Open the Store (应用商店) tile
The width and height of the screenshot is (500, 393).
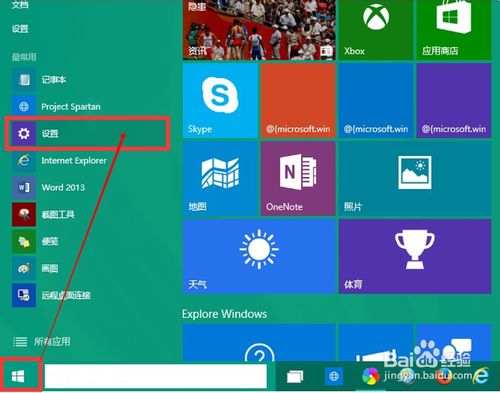pyautogui.click(x=454, y=30)
